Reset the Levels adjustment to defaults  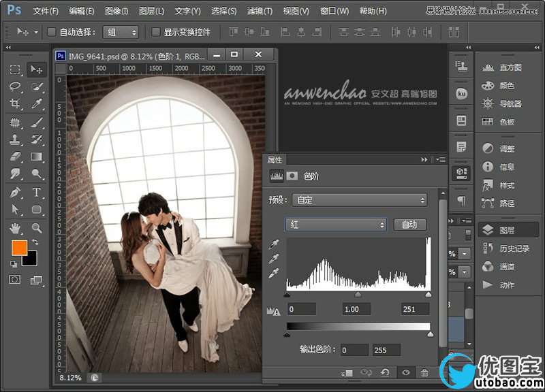tap(385, 373)
